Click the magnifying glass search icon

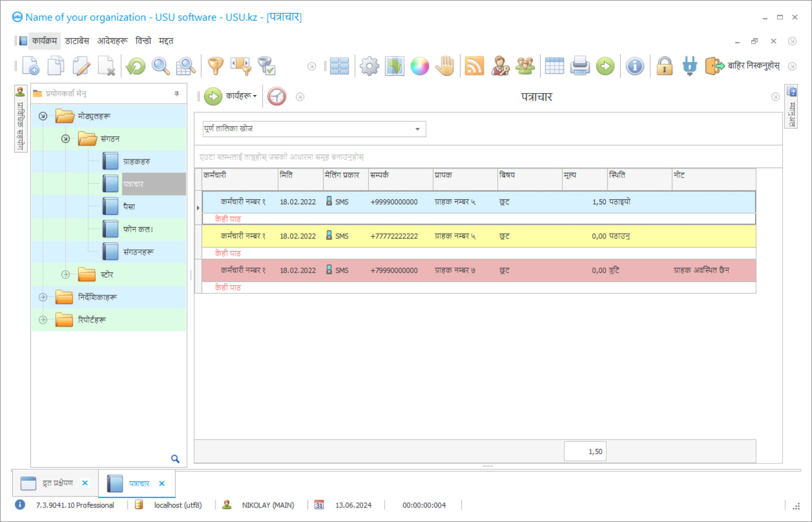click(161, 66)
